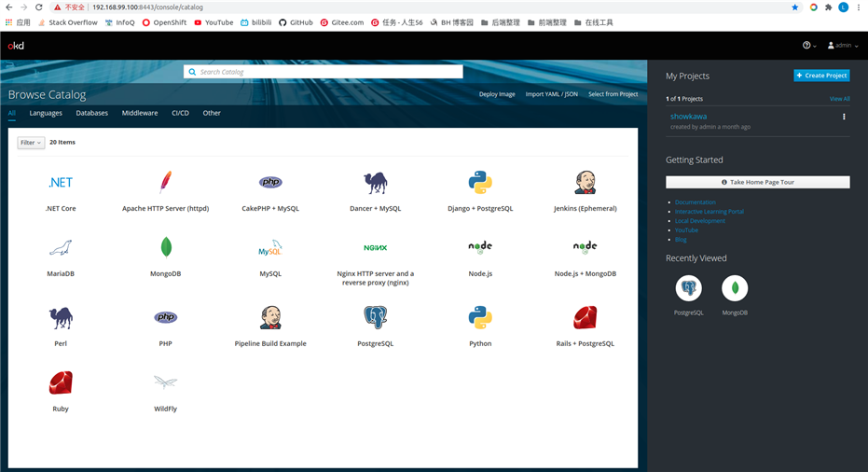Choose the MySQL catalog icon
The height and width of the screenshot is (472, 868).
click(270, 247)
